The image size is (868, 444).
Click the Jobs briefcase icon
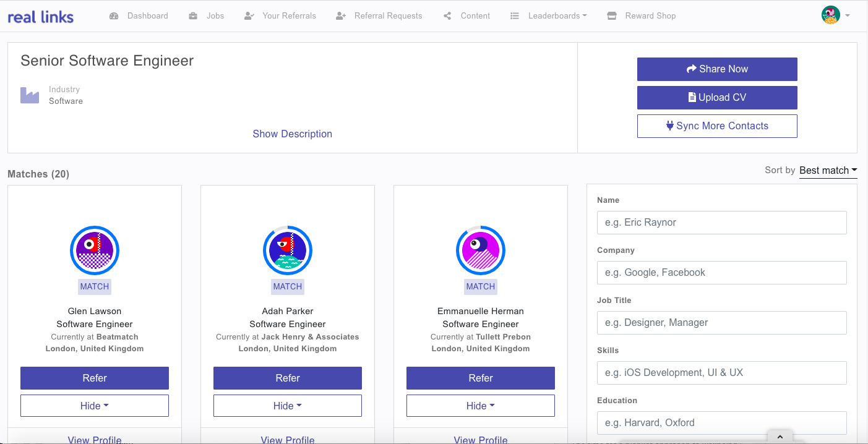pos(194,16)
